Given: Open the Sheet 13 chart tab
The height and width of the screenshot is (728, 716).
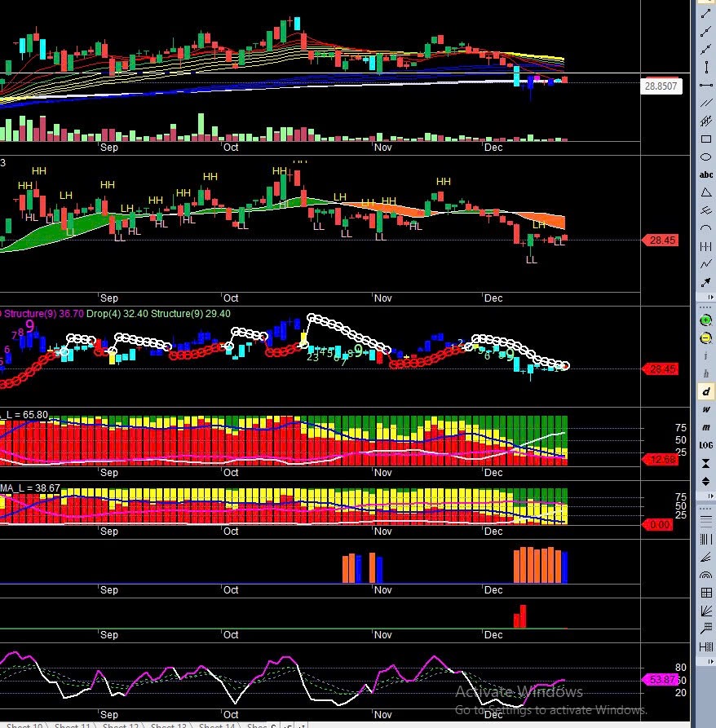Looking at the screenshot, I should (168, 725).
